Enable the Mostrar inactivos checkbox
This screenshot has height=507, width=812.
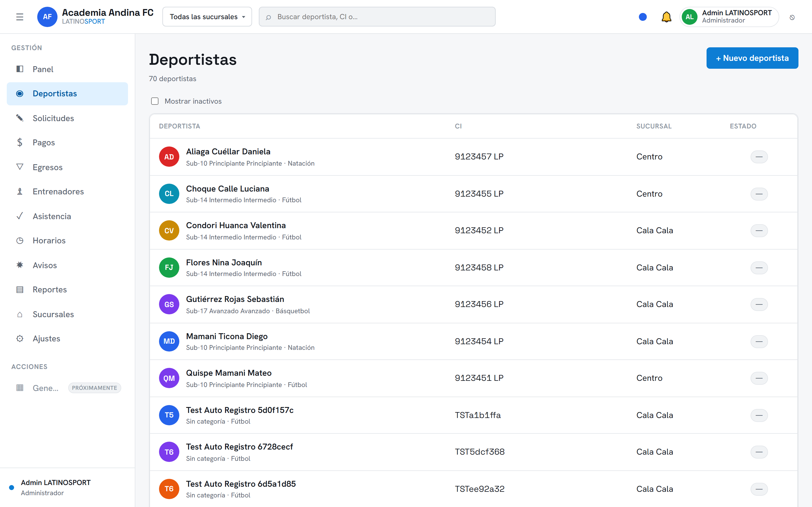155,101
